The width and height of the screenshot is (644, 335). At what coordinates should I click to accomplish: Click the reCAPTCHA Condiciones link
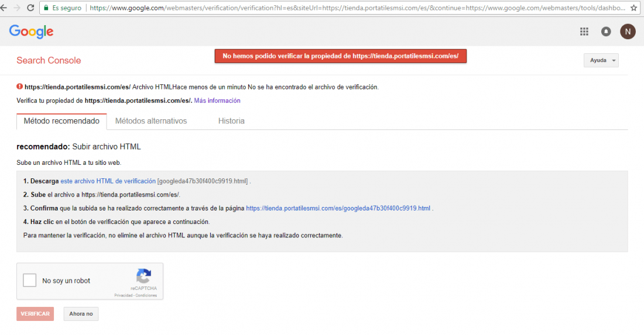pyautogui.click(x=146, y=295)
